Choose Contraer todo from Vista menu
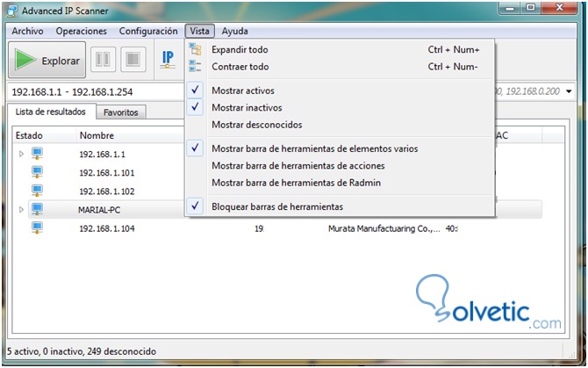 coord(341,67)
